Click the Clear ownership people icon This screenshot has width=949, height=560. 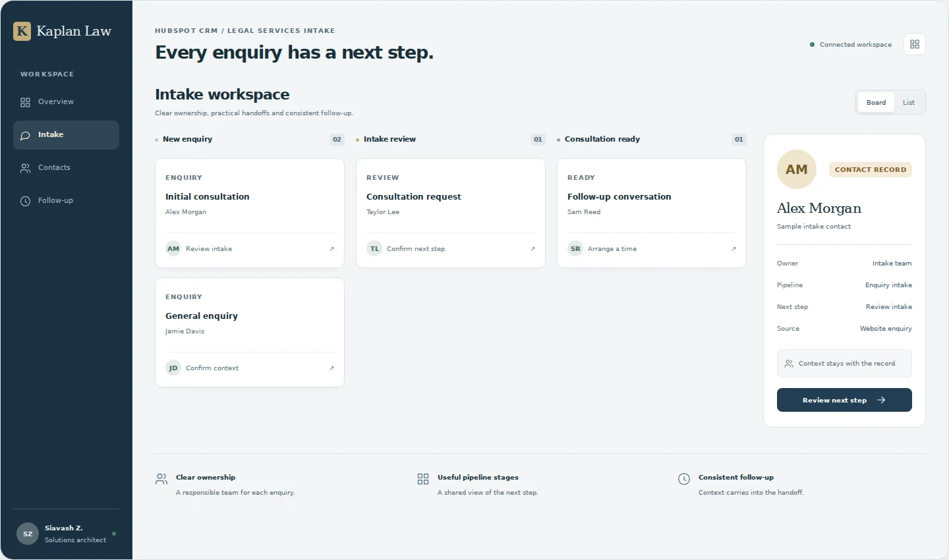[x=161, y=479]
